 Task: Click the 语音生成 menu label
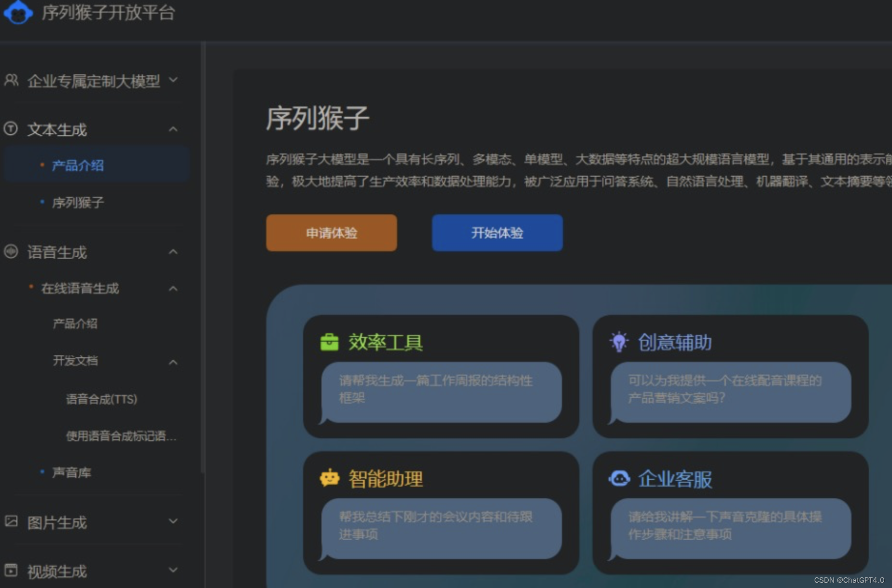pos(57,252)
